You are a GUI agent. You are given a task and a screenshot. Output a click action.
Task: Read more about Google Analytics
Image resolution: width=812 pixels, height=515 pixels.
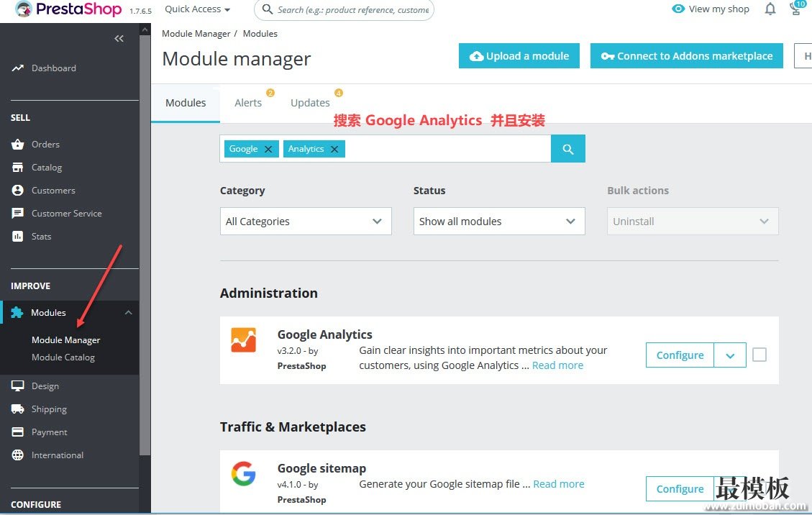tap(557, 365)
